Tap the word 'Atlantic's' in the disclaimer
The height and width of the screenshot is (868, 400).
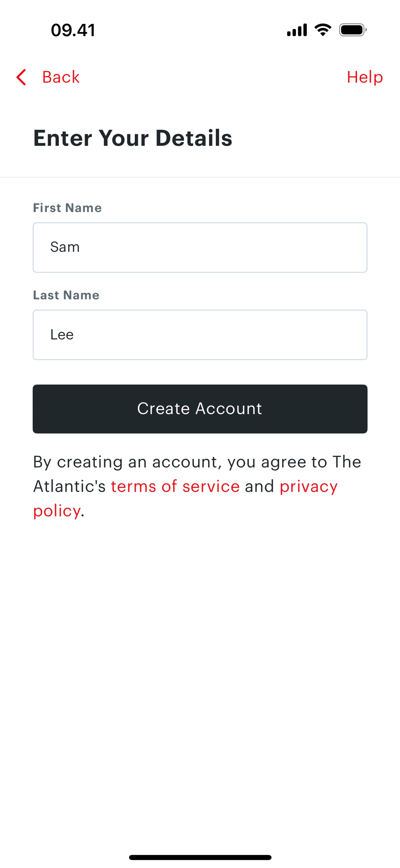pos(69,486)
